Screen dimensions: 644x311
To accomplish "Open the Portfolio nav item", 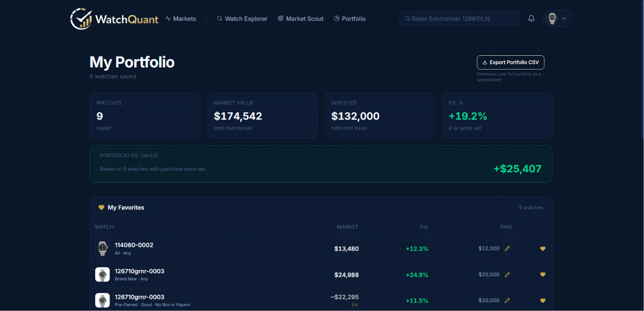I will [350, 19].
